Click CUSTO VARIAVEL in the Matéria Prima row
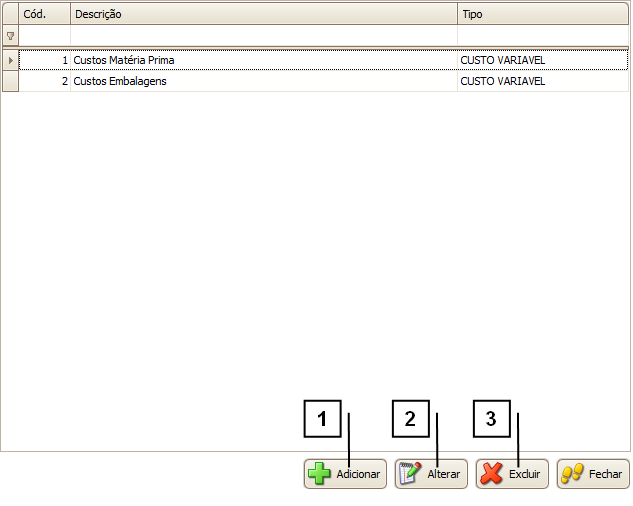The width and height of the screenshot is (633, 506). (502, 61)
